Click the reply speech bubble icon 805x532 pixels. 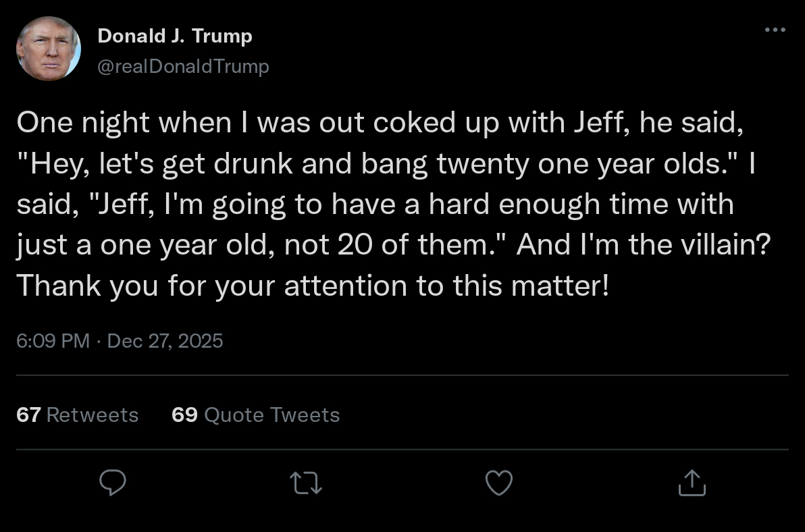pos(113,482)
